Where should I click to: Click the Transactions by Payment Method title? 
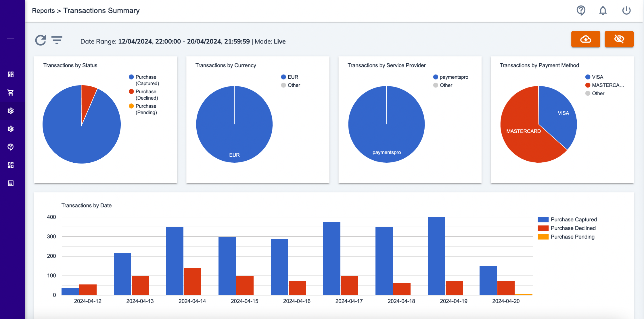click(539, 65)
